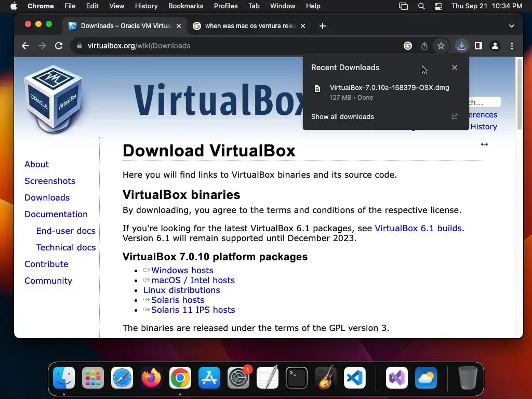Download the Windows hosts package

182,270
